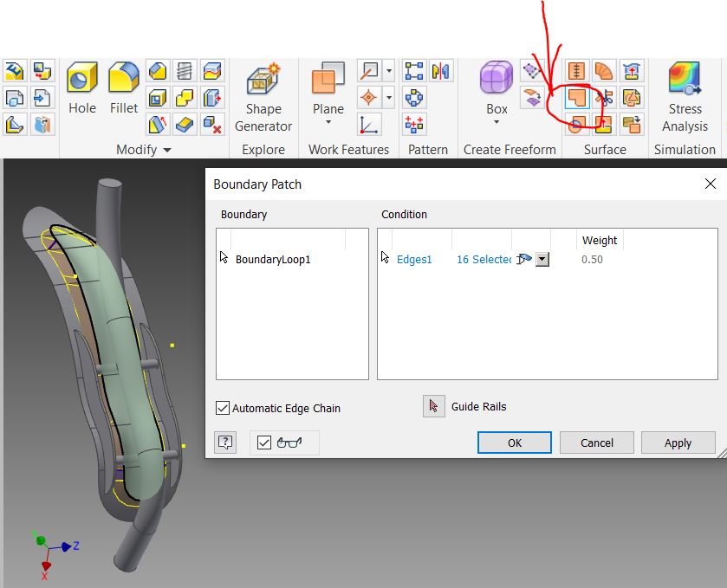This screenshot has width=727, height=588.
Task: Click the Surface panel label
Action: click(x=605, y=149)
